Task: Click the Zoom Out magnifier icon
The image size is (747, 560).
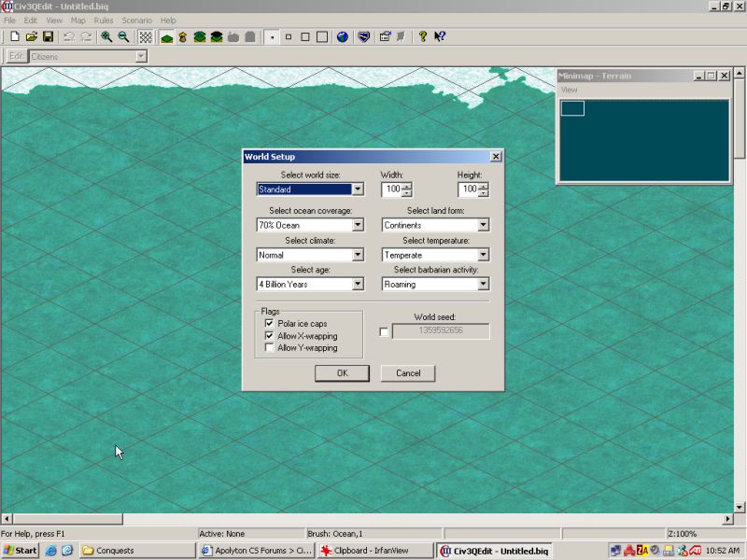Action: coord(123,37)
